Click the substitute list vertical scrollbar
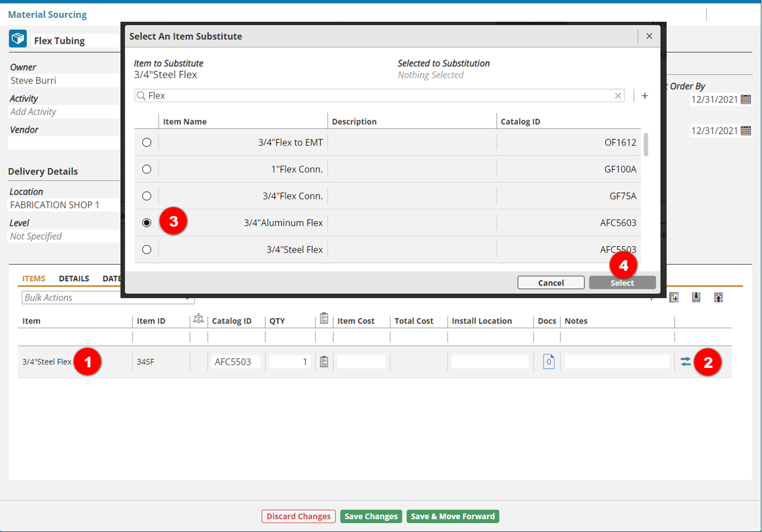This screenshot has width=762, height=532. [646, 145]
